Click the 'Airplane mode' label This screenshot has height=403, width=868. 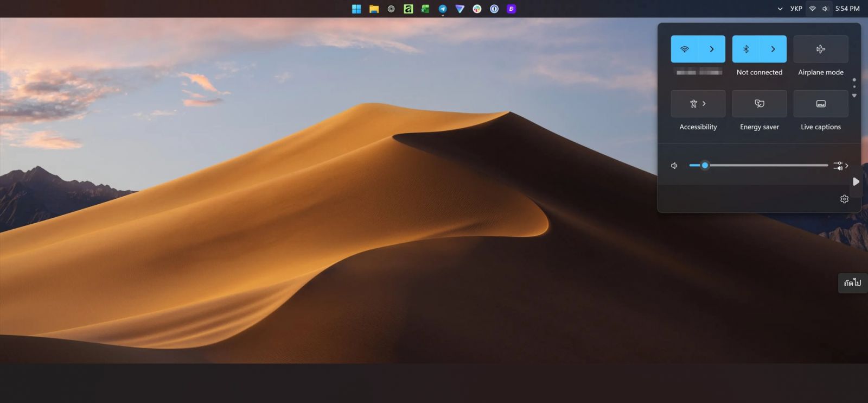[x=821, y=72]
